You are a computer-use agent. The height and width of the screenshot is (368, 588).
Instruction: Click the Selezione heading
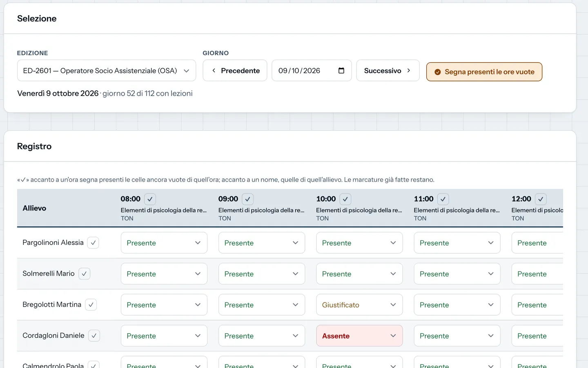pyautogui.click(x=37, y=18)
